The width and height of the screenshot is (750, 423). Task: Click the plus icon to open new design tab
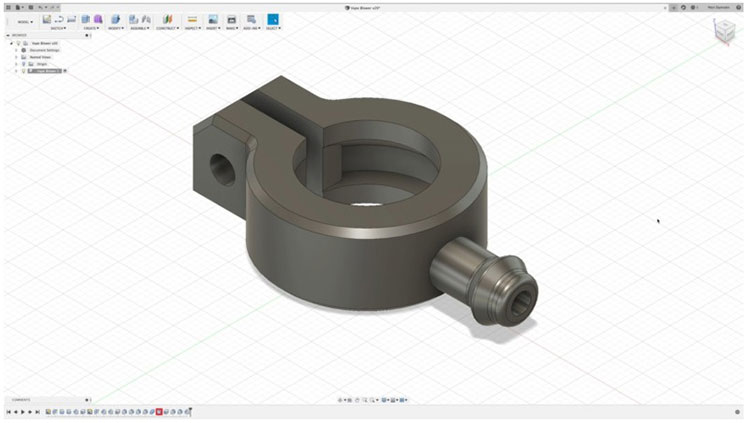pyautogui.click(x=674, y=8)
